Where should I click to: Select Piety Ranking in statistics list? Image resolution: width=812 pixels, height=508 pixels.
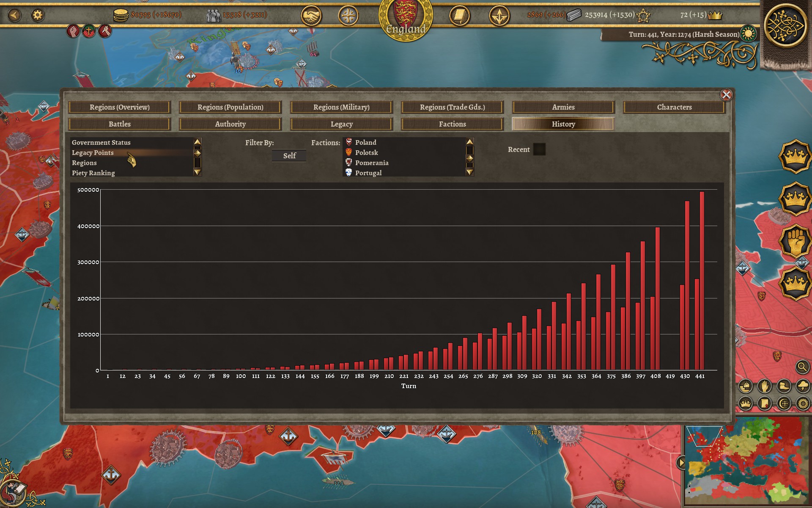coord(132,173)
